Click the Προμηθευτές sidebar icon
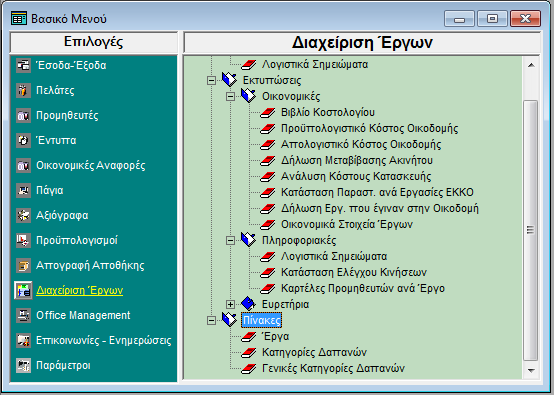This screenshot has width=554, height=395. pyautogui.click(x=23, y=116)
